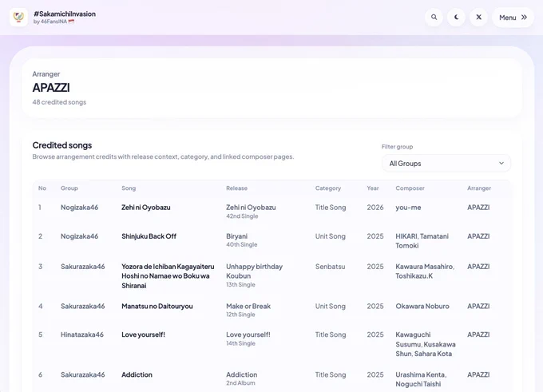Click the Credited songs heading
The width and height of the screenshot is (543, 392).
[62, 145]
